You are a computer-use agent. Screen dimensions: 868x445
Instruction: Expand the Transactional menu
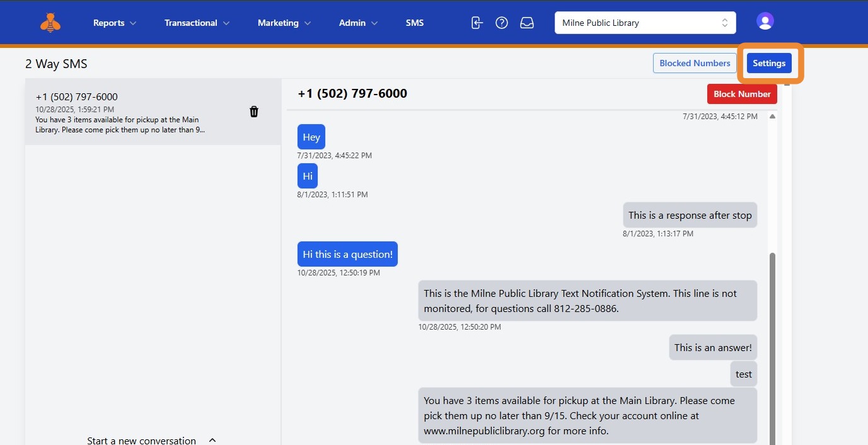click(197, 23)
